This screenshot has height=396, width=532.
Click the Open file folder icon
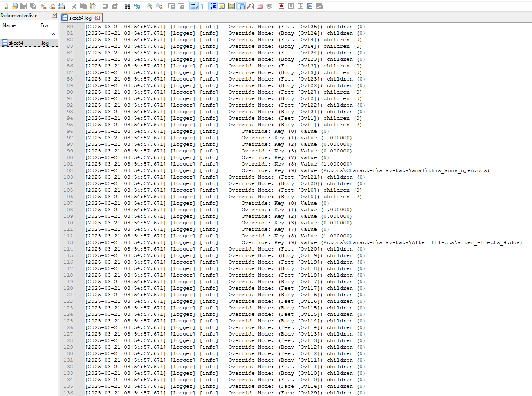pos(14,6)
